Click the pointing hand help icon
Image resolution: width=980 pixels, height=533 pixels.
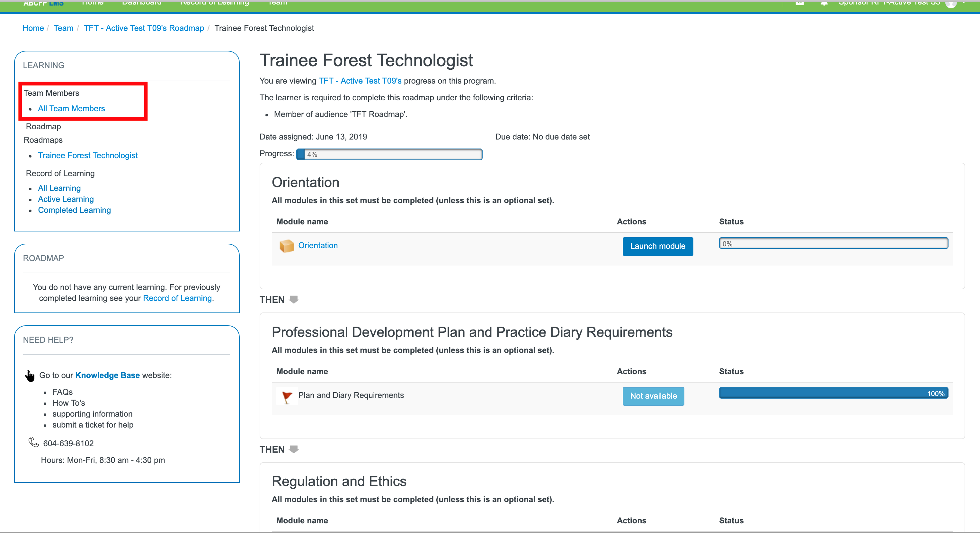(30, 376)
